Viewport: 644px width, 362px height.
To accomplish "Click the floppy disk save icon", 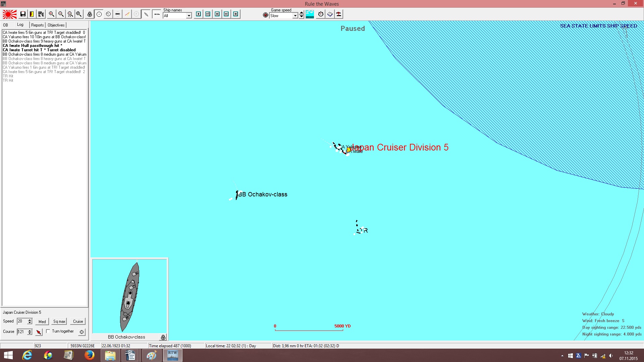I will pos(23,14).
